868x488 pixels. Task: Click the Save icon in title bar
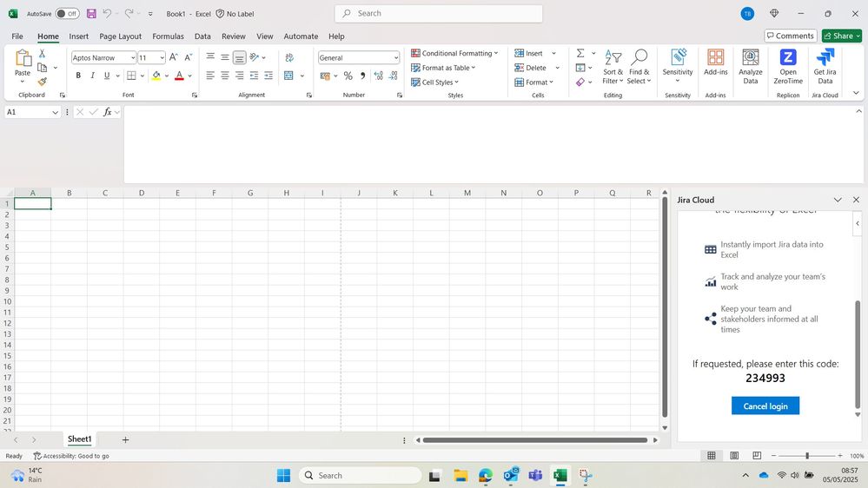pos(91,14)
